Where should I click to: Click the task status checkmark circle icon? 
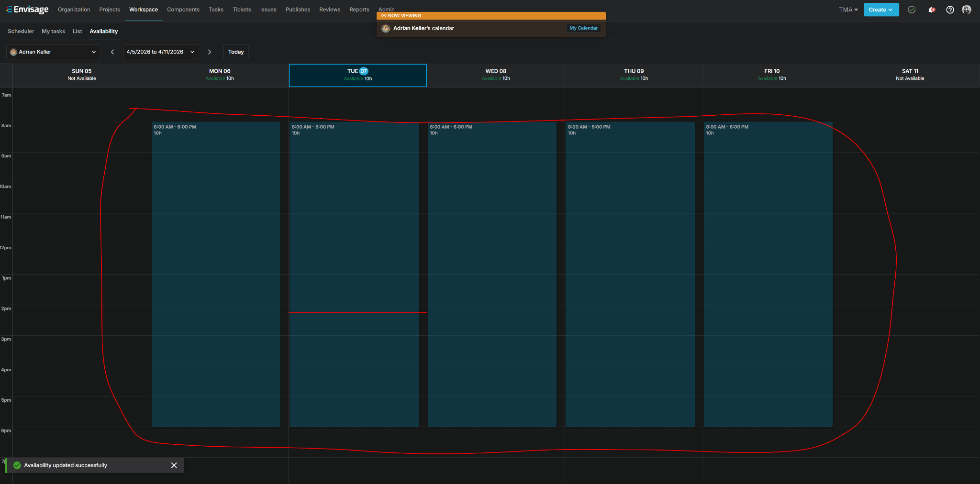click(x=912, y=10)
